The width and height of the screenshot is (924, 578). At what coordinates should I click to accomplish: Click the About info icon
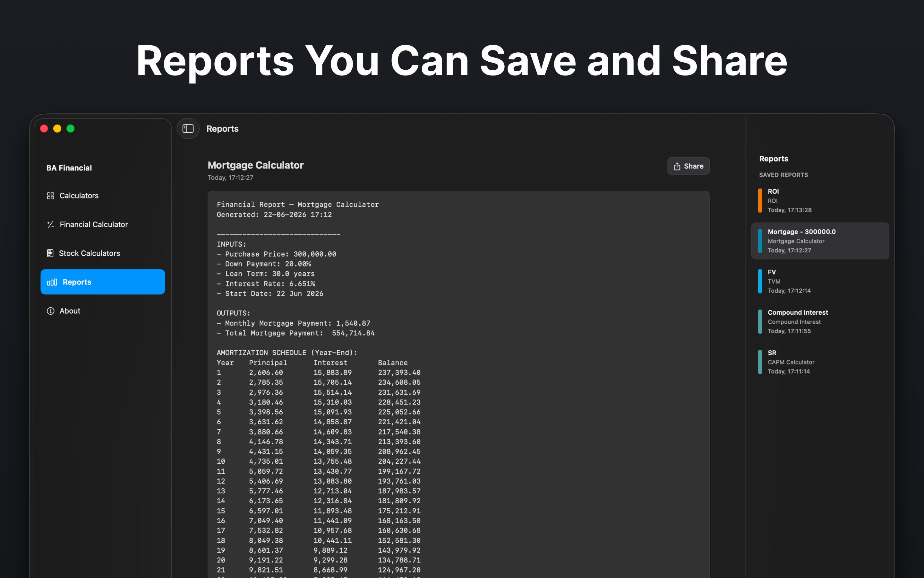coord(50,311)
